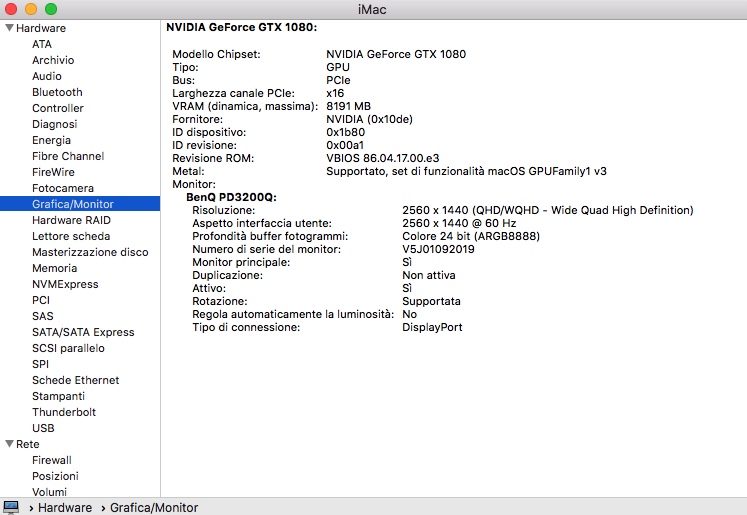Image resolution: width=747 pixels, height=515 pixels.
Task: Select Lettore scheda entry
Action: point(71,236)
